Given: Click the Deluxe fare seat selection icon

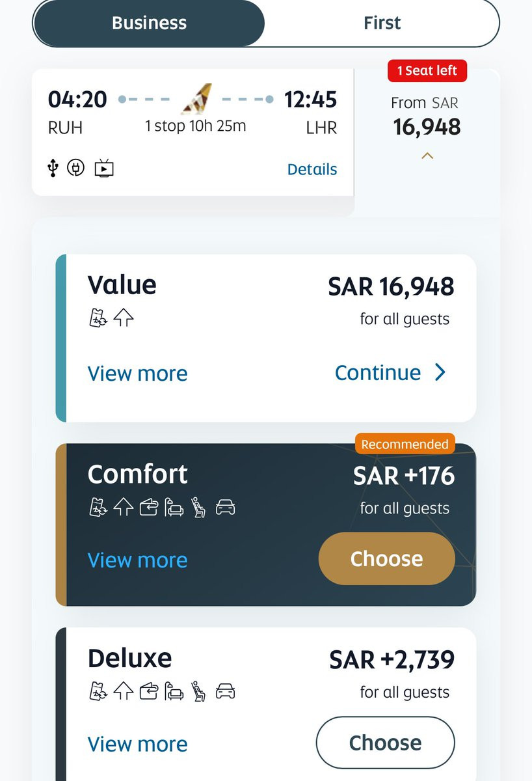Looking at the screenshot, I should coord(198,691).
